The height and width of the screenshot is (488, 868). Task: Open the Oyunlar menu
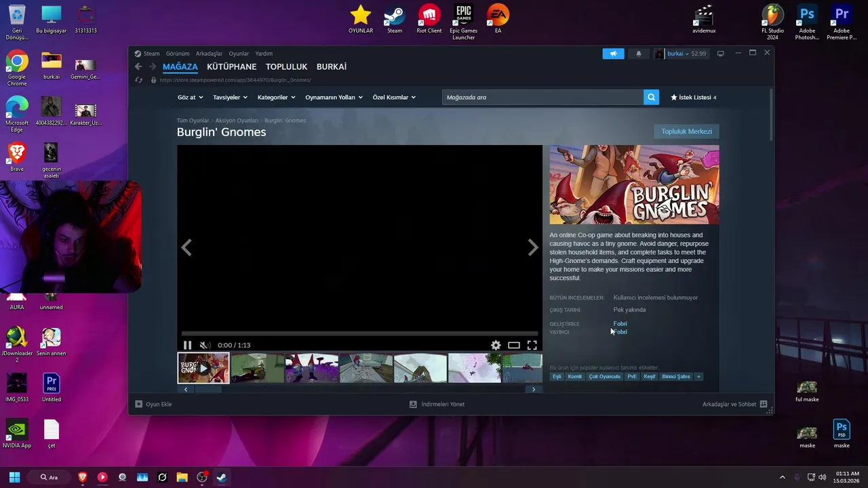pos(239,54)
